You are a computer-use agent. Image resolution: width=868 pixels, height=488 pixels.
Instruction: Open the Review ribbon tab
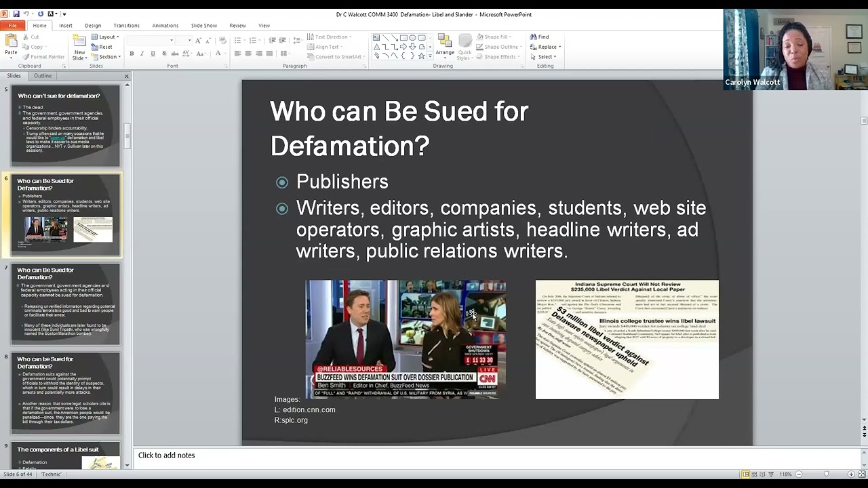tap(237, 26)
